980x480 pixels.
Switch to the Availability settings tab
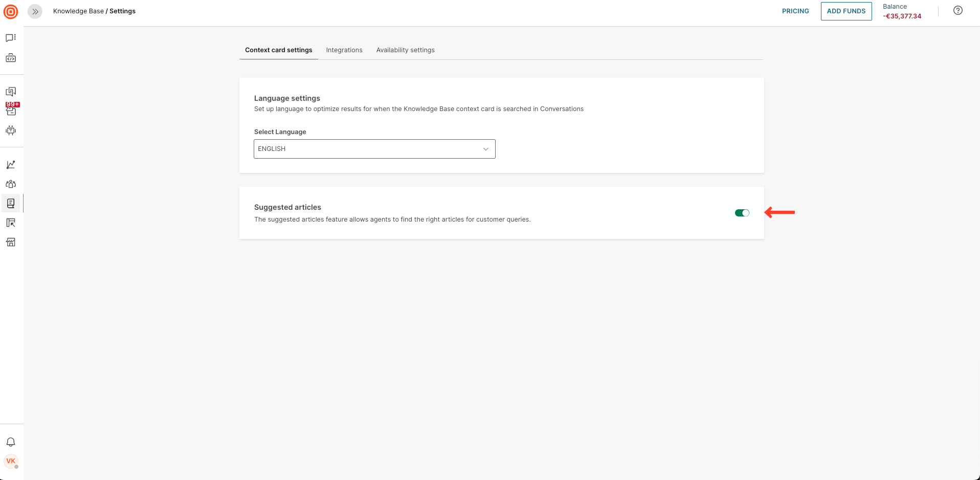[x=406, y=50]
